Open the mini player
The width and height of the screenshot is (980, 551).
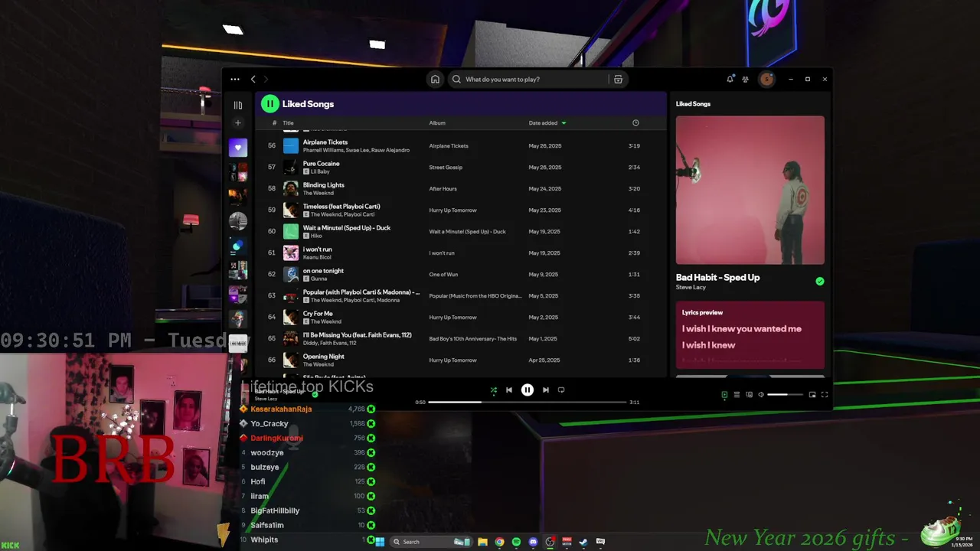(x=812, y=395)
